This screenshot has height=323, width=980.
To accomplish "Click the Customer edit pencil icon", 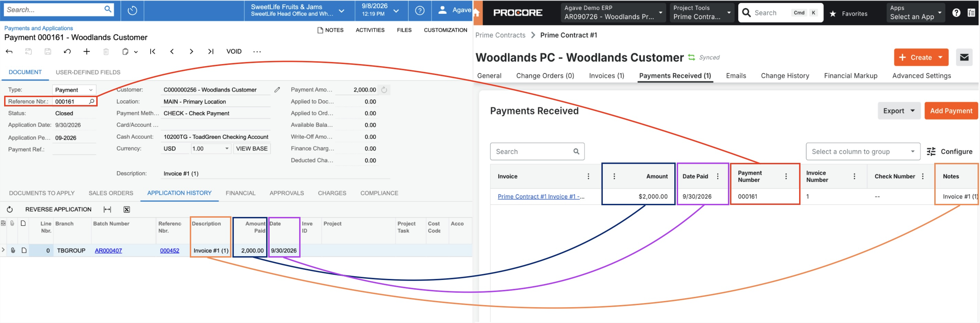I will (x=277, y=90).
